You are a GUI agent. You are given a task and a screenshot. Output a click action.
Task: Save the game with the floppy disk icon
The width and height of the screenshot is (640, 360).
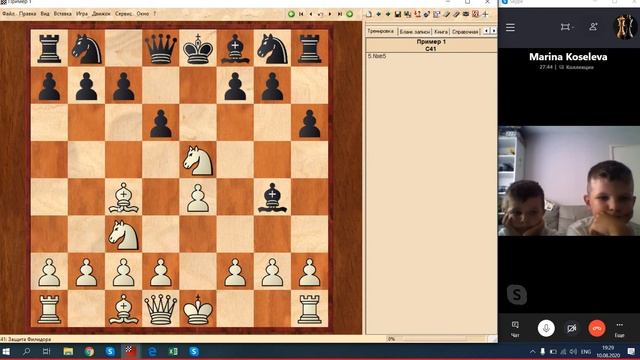(398, 14)
